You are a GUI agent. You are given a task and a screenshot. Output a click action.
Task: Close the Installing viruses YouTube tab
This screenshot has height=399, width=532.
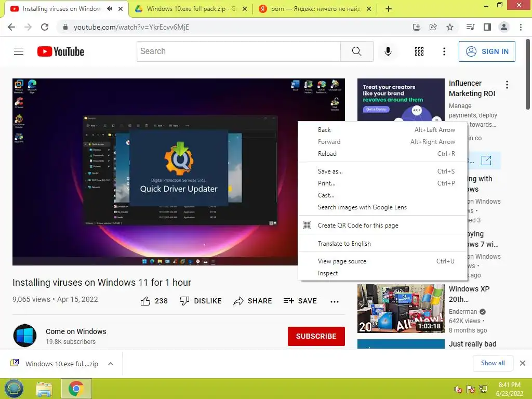pos(121,9)
